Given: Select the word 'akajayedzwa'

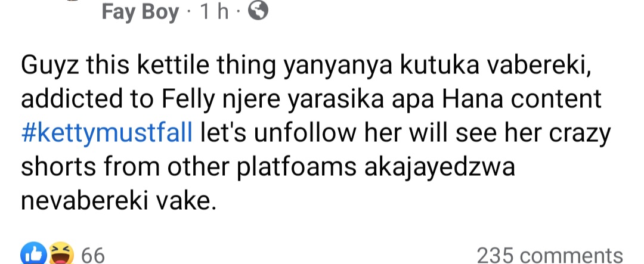Looking at the screenshot, I should coord(440,168).
